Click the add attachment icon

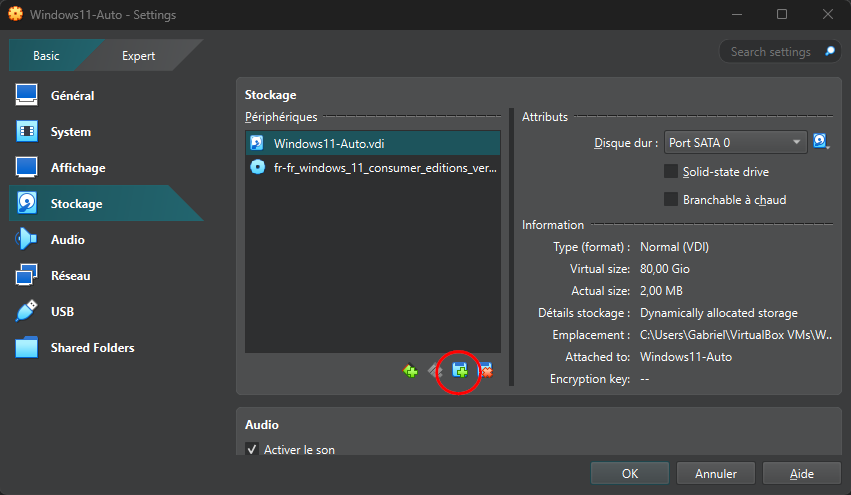coord(460,371)
